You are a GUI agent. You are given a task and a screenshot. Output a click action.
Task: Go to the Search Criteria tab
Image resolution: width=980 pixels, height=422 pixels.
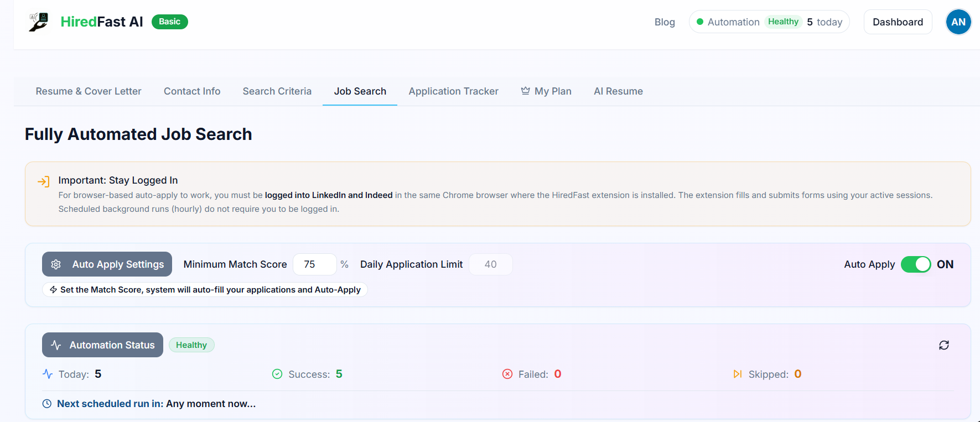(x=277, y=91)
